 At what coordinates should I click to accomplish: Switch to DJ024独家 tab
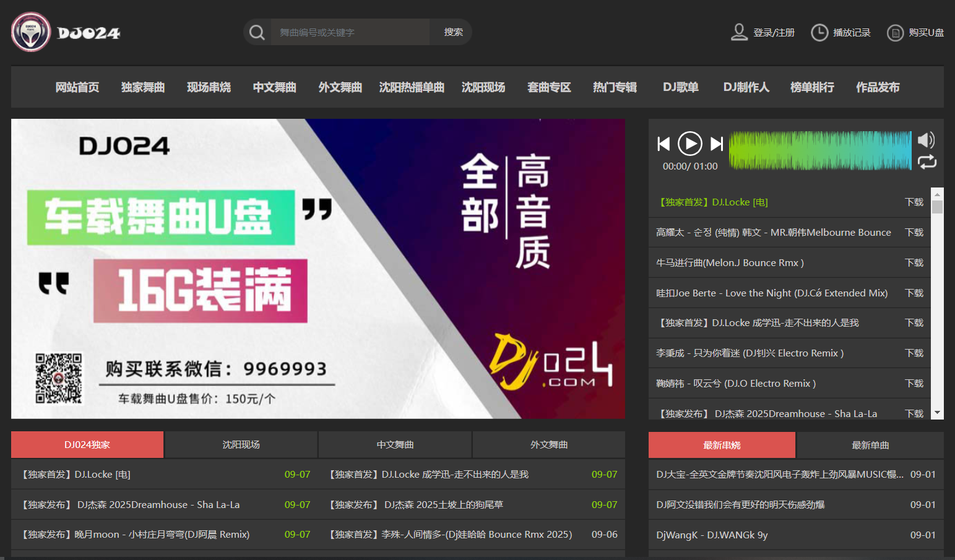point(87,445)
